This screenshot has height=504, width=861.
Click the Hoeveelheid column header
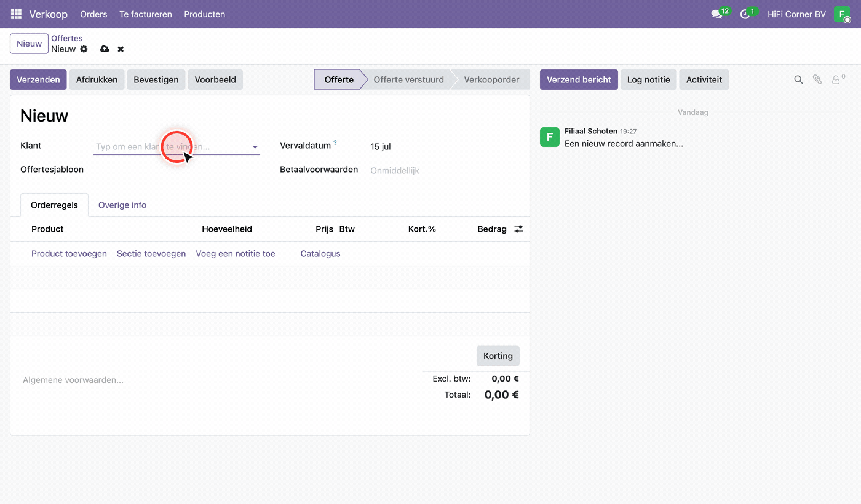click(x=227, y=229)
